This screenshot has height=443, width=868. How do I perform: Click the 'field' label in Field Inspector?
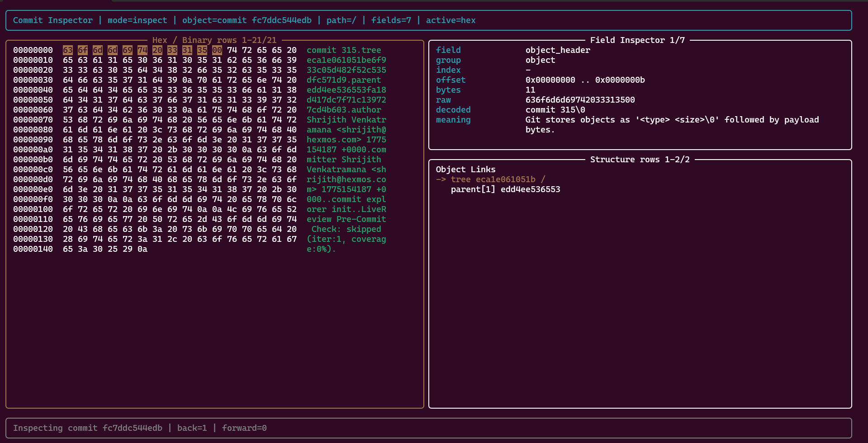point(448,50)
